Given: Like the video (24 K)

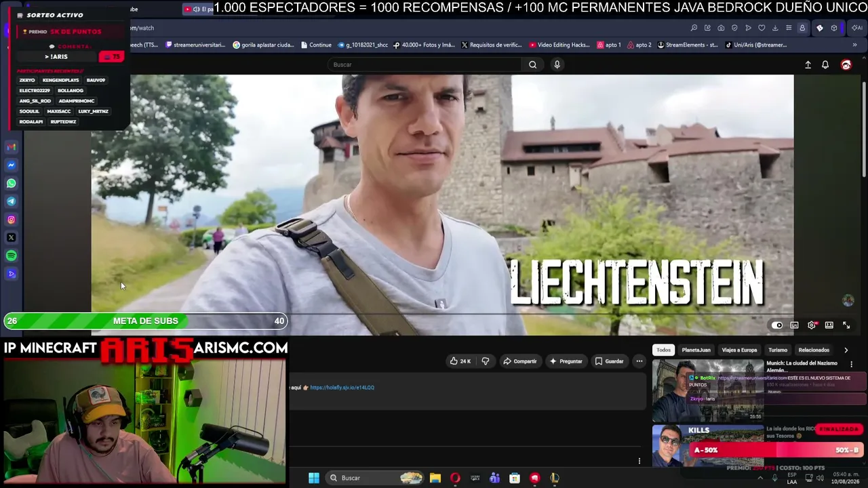Looking at the screenshot, I should [x=460, y=361].
